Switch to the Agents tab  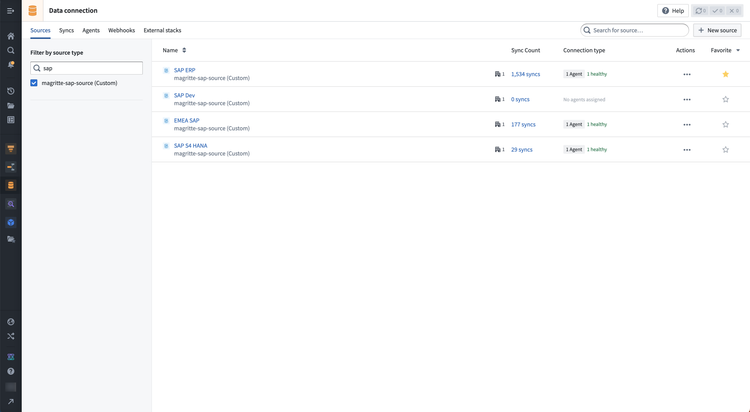click(x=91, y=30)
